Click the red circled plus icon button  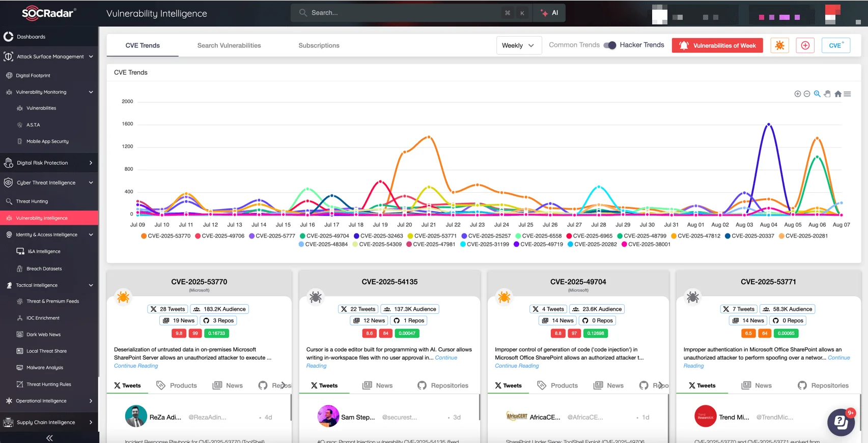[805, 45]
